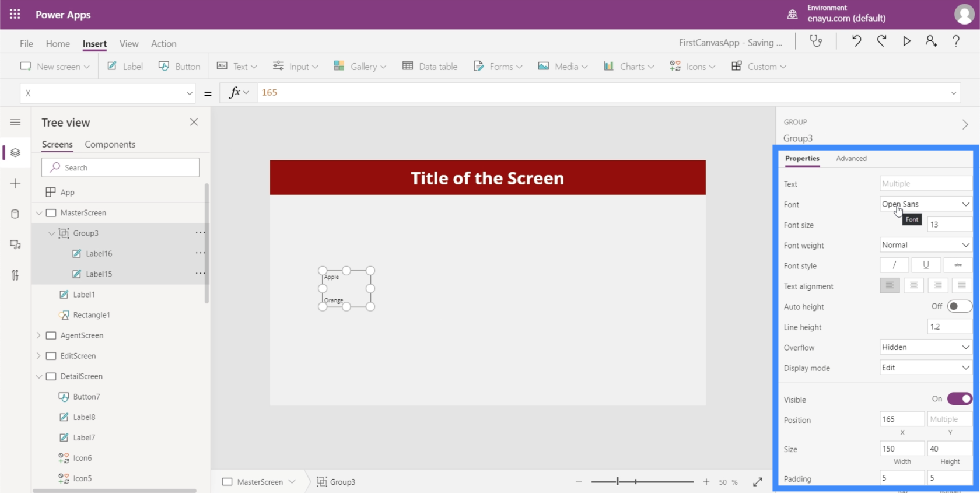Collapse the MasterScreen tree node
The width and height of the screenshot is (980, 493).
point(39,213)
